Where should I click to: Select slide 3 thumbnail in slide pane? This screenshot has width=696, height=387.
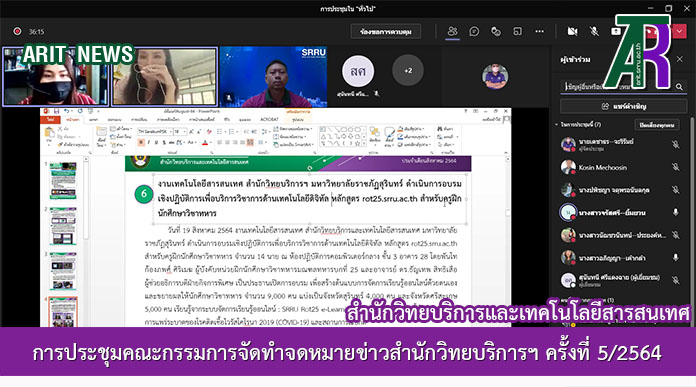[x=63, y=271]
